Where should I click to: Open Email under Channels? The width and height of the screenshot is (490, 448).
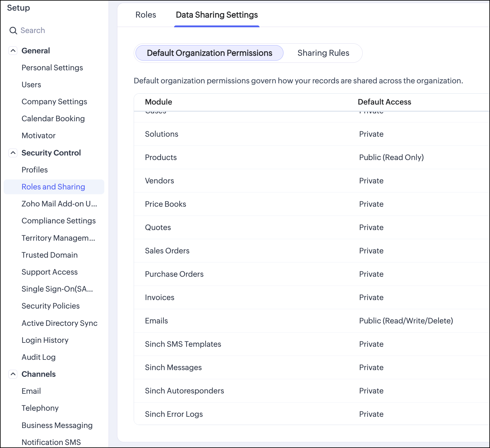tap(31, 391)
